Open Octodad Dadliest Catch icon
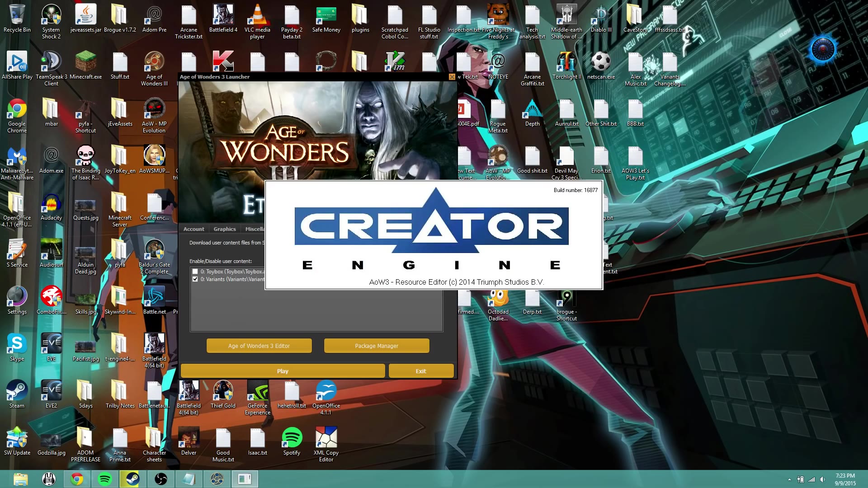 click(498, 306)
